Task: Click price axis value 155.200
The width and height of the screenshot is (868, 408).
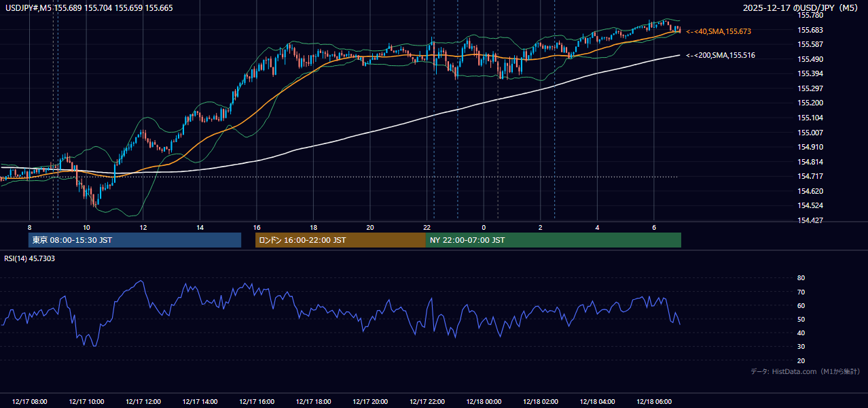Action: pos(810,103)
